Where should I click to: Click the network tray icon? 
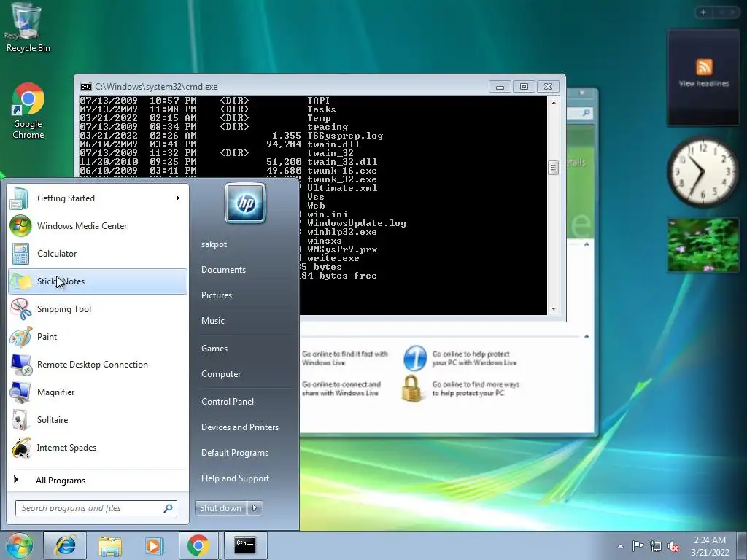(x=656, y=546)
